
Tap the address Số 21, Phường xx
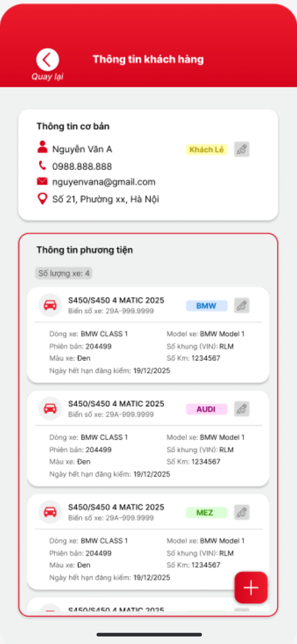105,199
